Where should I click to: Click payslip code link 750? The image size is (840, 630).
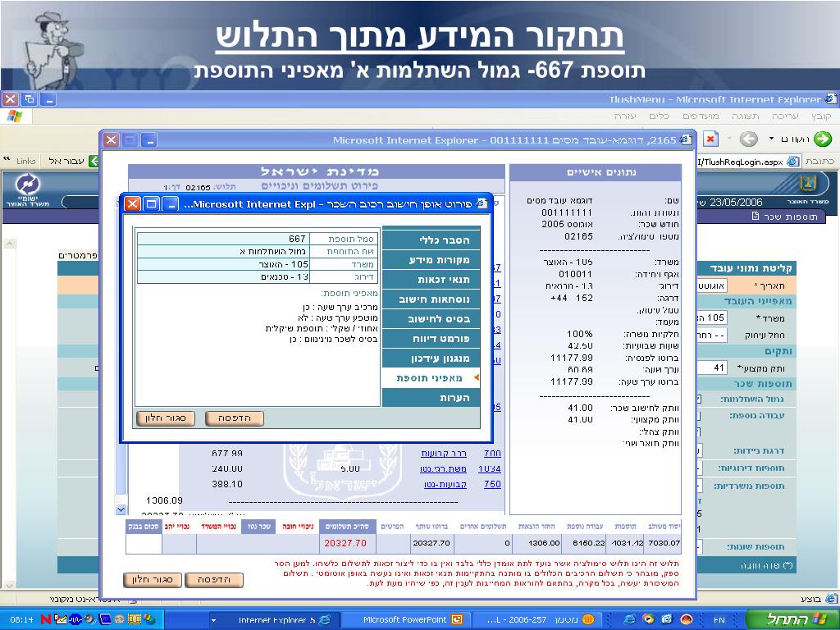(492, 484)
